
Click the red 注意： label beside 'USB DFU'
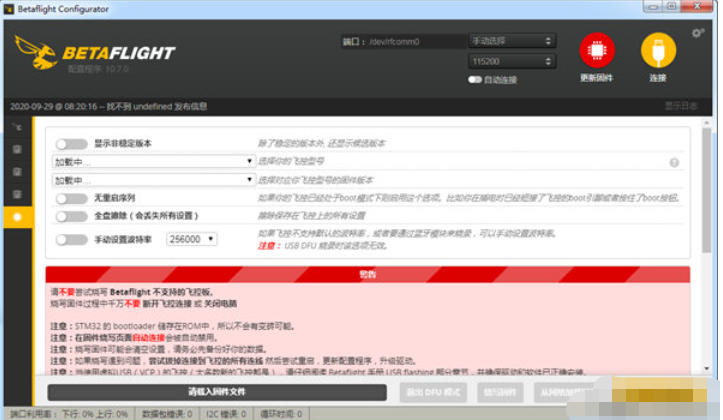click(269, 246)
